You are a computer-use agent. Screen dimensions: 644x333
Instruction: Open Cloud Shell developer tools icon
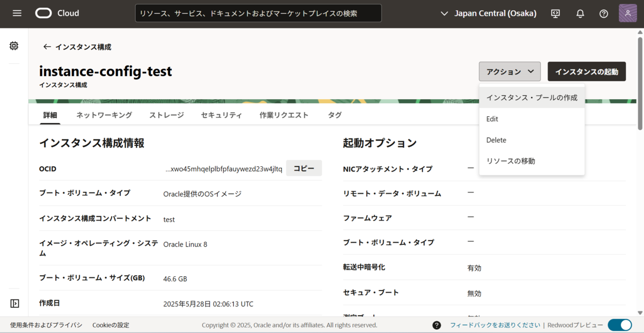pyautogui.click(x=556, y=13)
